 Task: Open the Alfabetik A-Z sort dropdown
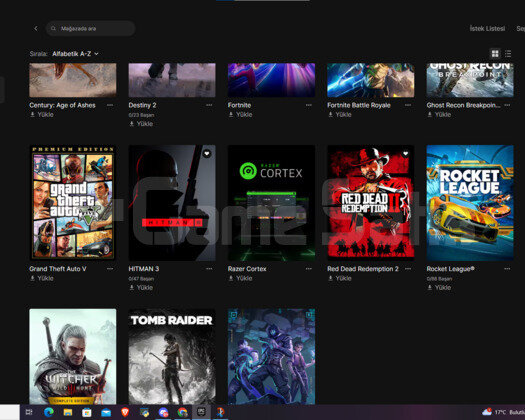tap(75, 54)
